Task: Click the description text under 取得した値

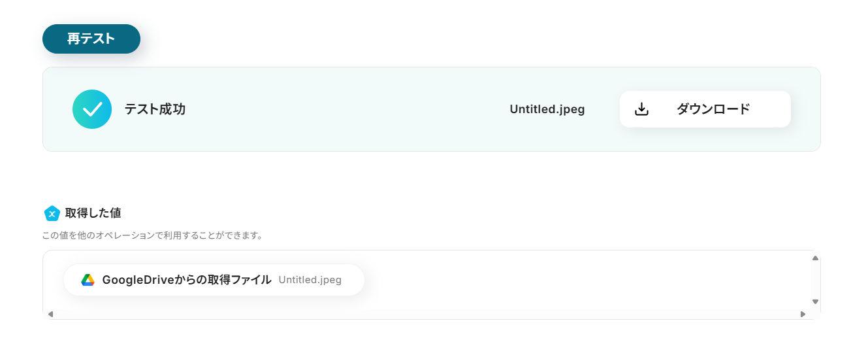Action: 152,235
